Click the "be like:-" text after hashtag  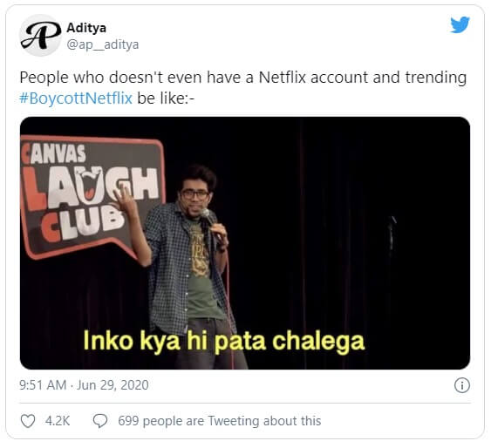tap(166, 98)
